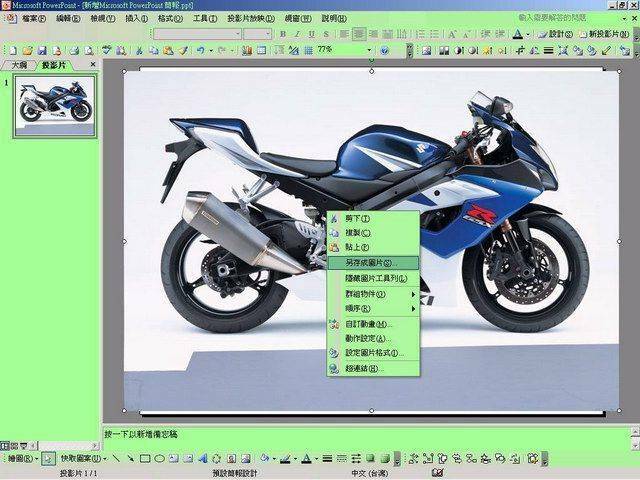
Task: Toggle Italic formatting
Action: coord(297,34)
